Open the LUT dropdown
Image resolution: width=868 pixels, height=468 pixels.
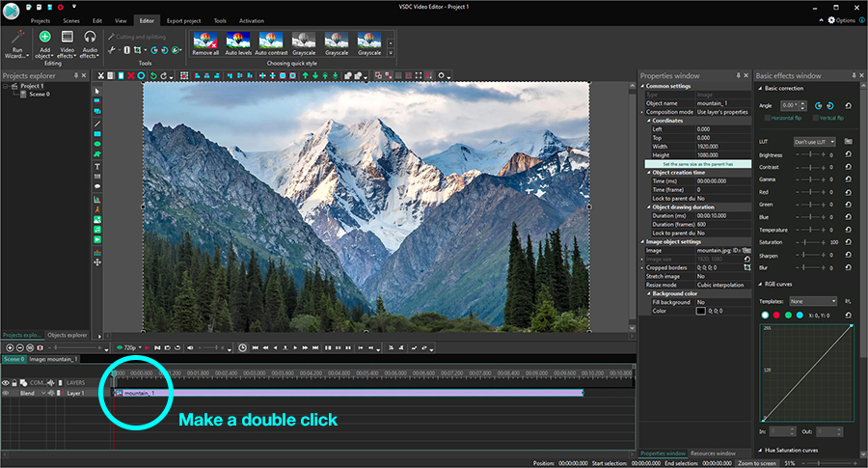point(815,141)
